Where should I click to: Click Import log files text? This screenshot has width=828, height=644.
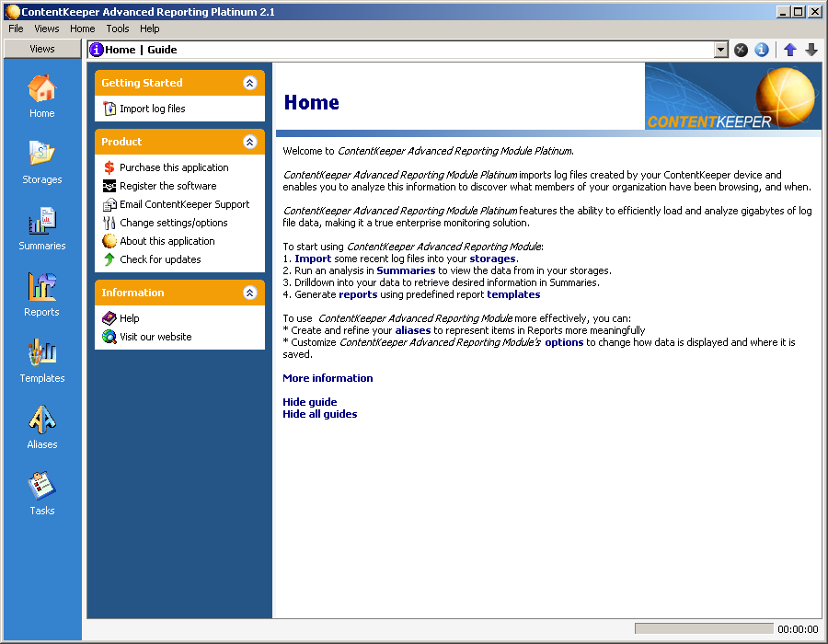point(152,109)
